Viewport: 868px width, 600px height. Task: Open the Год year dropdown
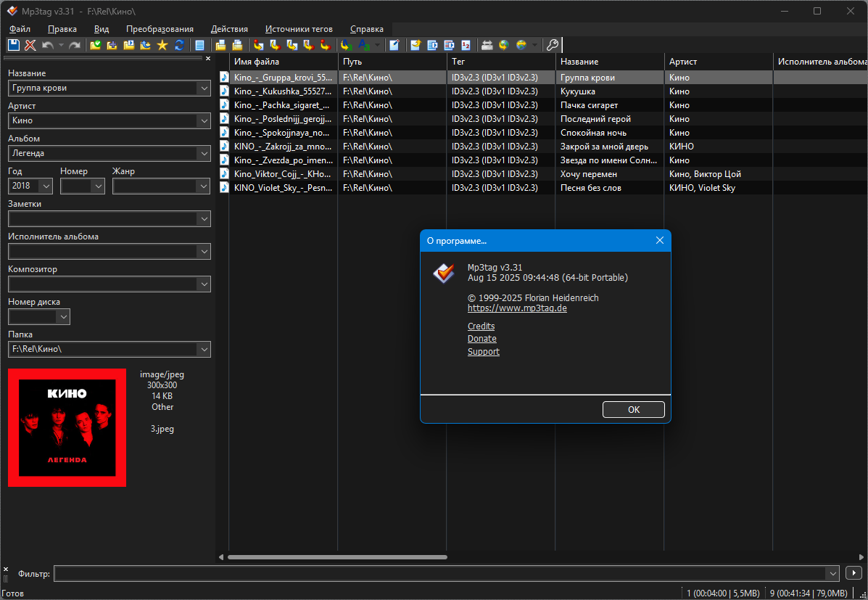[46, 186]
